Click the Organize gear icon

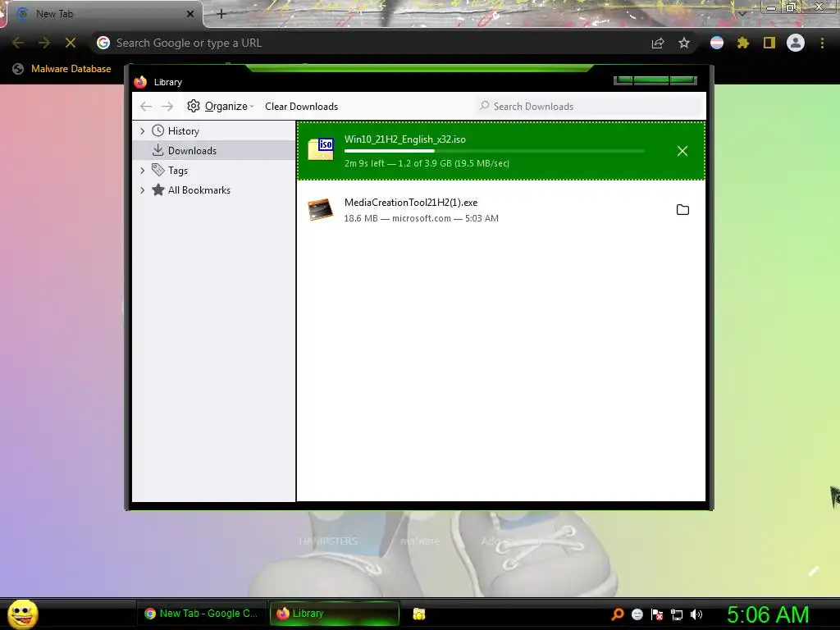pyautogui.click(x=194, y=106)
